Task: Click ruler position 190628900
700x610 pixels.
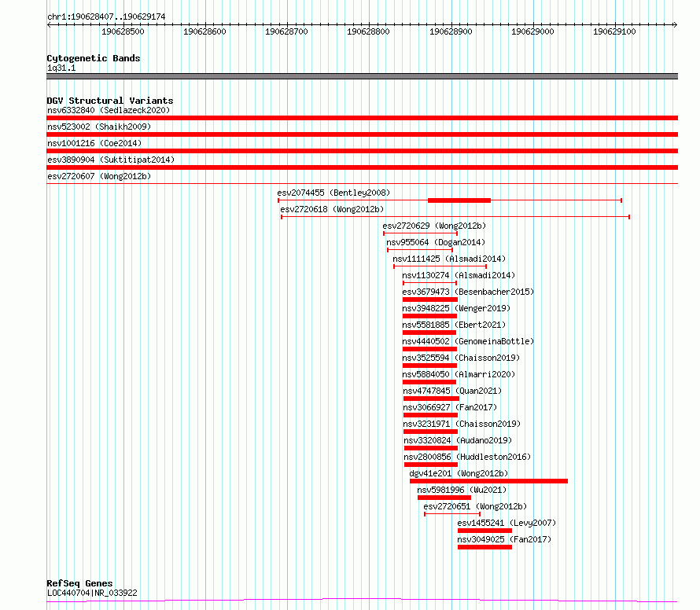Action: coord(451,31)
